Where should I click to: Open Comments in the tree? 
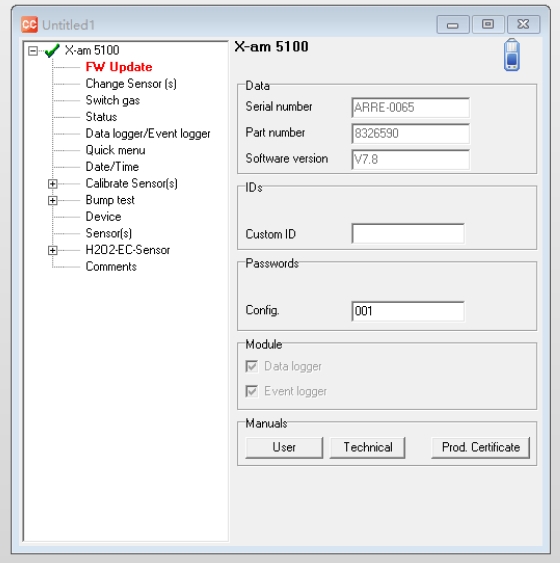tap(111, 267)
